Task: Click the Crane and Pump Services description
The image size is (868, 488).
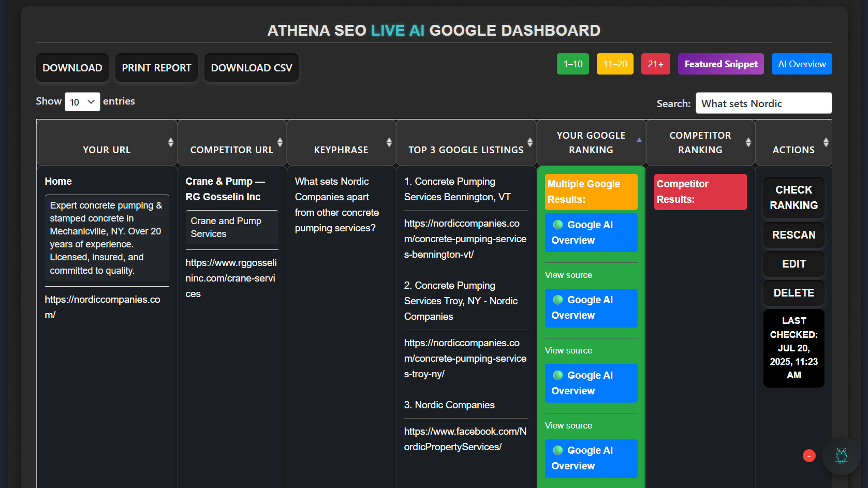Action: pyautogui.click(x=232, y=228)
